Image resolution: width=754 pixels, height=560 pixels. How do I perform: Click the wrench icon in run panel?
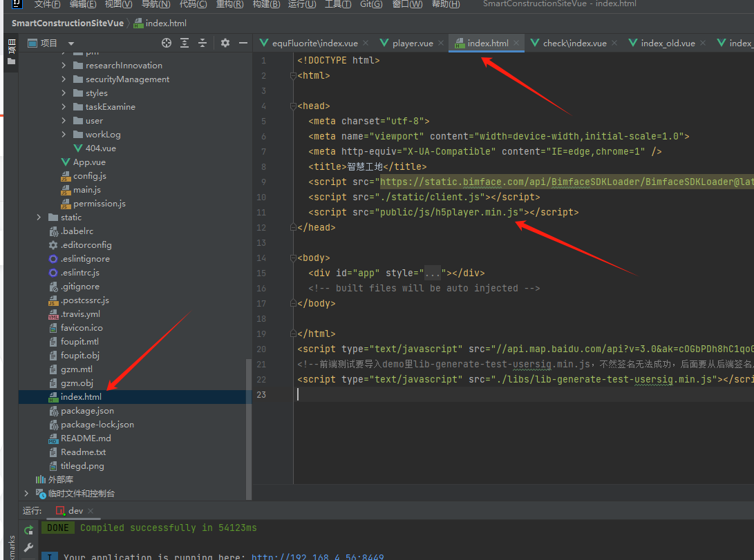point(28,548)
